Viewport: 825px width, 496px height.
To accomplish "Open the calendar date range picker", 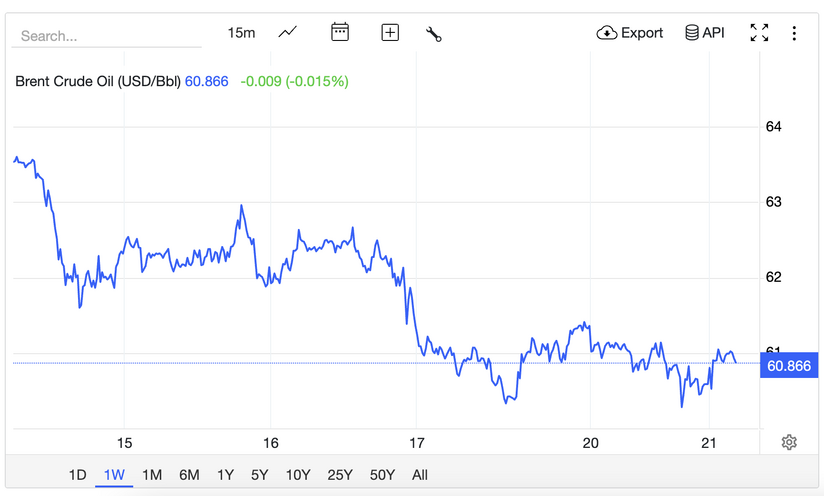I will click(x=340, y=33).
